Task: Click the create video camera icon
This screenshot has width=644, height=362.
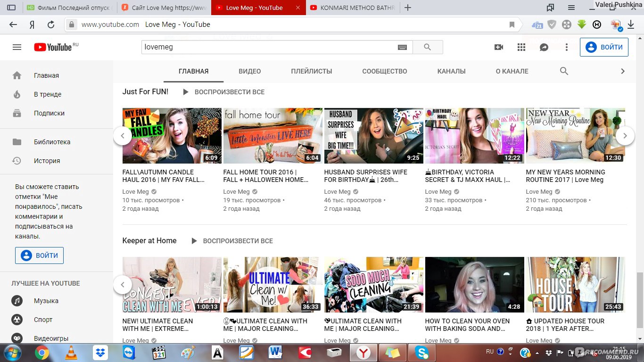Action: [499, 47]
